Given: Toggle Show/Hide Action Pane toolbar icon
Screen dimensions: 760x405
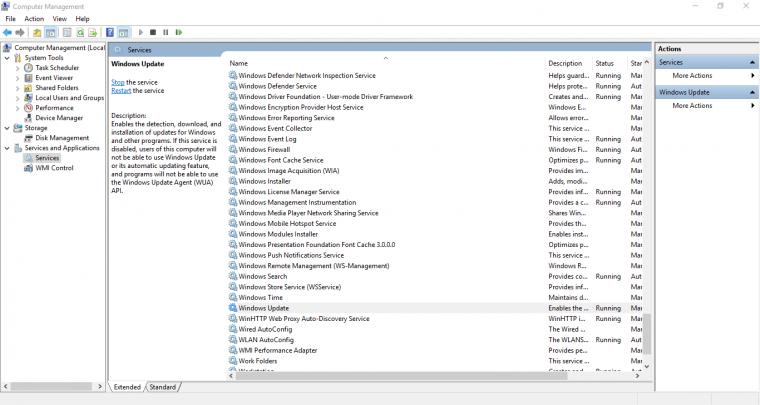Looking at the screenshot, I should (x=124, y=32).
